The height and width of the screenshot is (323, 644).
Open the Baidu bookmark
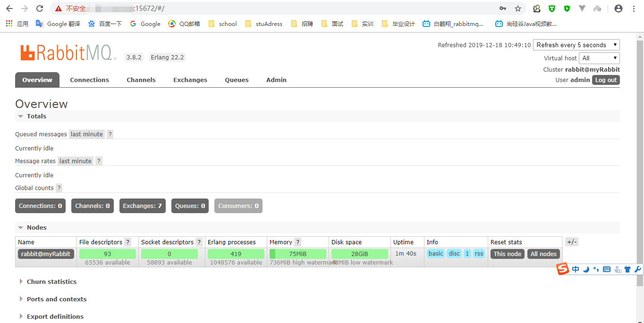click(x=105, y=24)
